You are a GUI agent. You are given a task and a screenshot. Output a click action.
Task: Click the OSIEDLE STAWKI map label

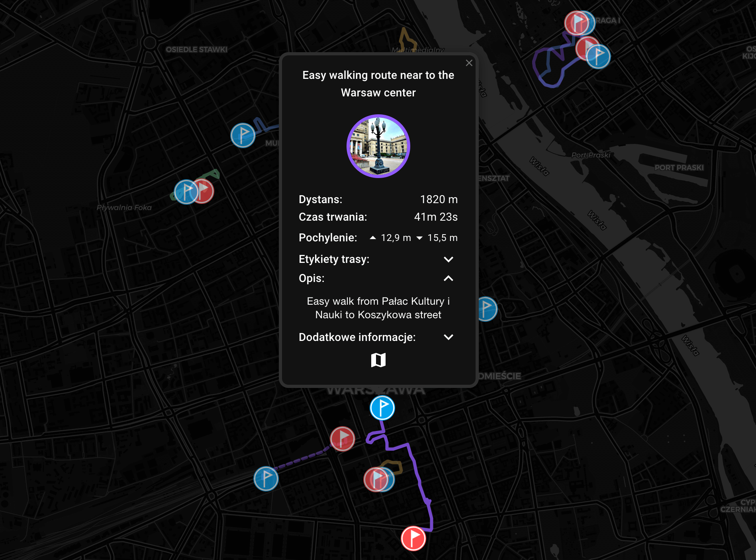(196, 49)
